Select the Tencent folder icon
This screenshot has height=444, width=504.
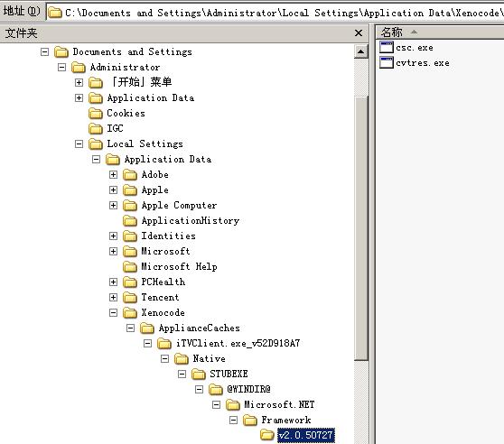[130, 298]
